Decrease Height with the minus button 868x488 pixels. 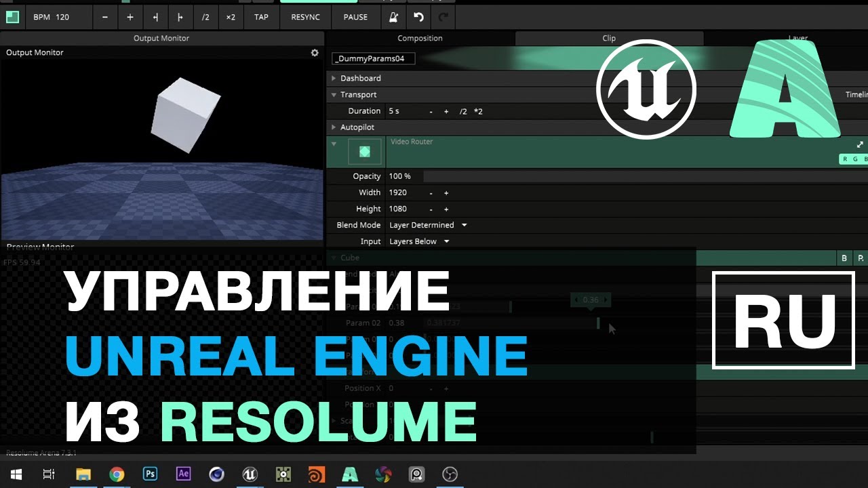(431, 209)
